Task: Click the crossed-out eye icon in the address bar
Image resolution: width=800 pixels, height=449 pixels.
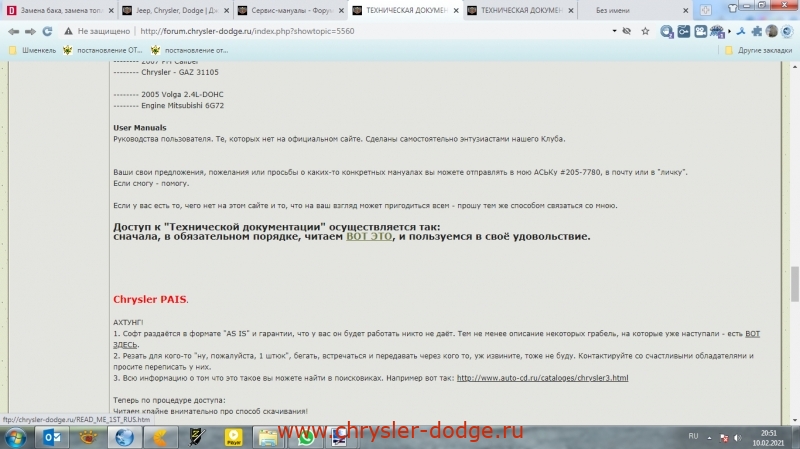Action: coord(627,32)
